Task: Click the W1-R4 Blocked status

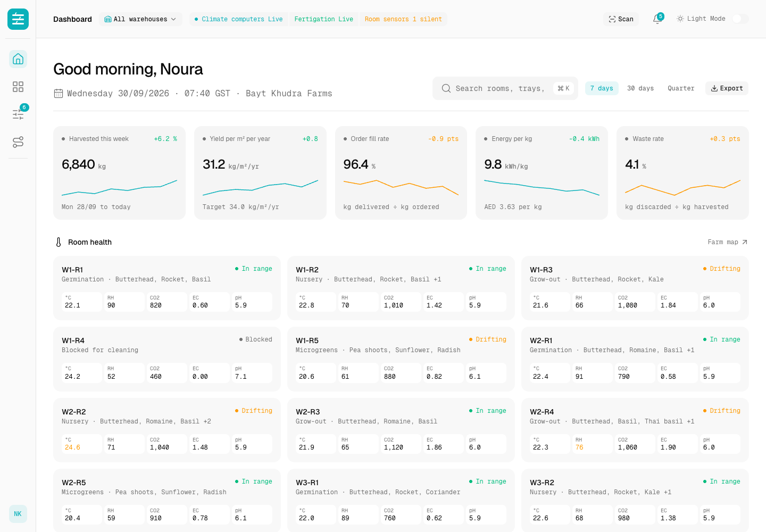Action: click(x=256, y=339)
